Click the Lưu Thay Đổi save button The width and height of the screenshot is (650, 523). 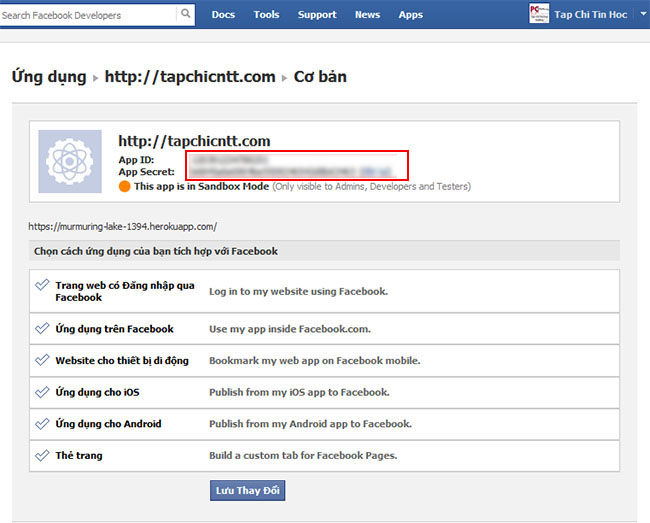247,491
